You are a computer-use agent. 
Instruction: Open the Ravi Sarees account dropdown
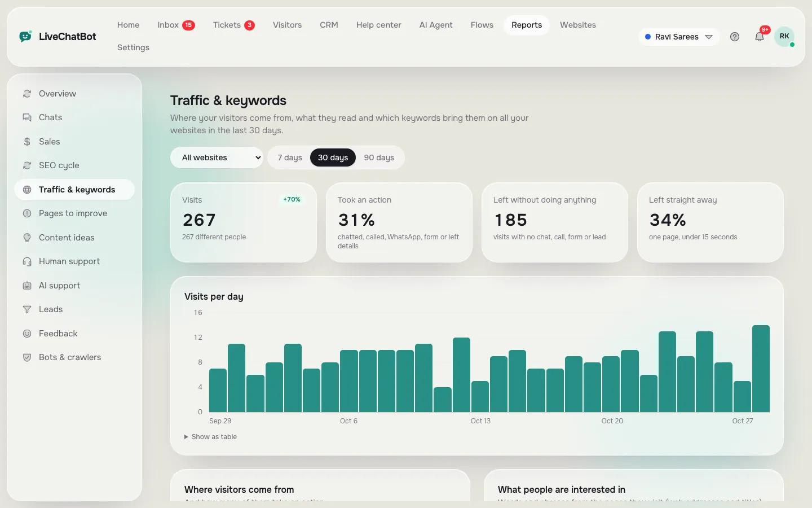coord(679,37)
